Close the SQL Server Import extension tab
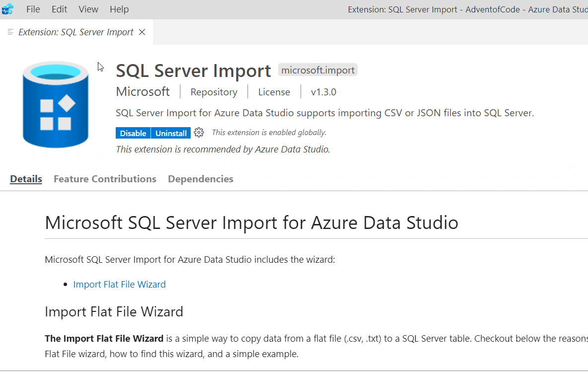Viewport: 588px width, 373px height. coord(142,32)
